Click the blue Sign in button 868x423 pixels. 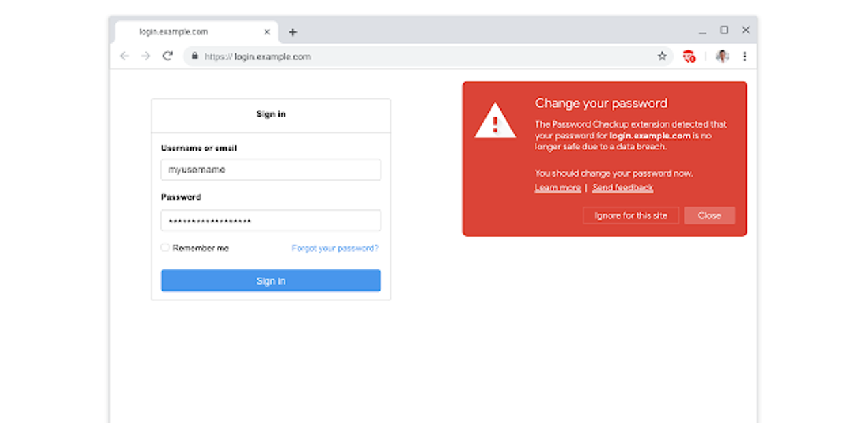click(271, 280)
